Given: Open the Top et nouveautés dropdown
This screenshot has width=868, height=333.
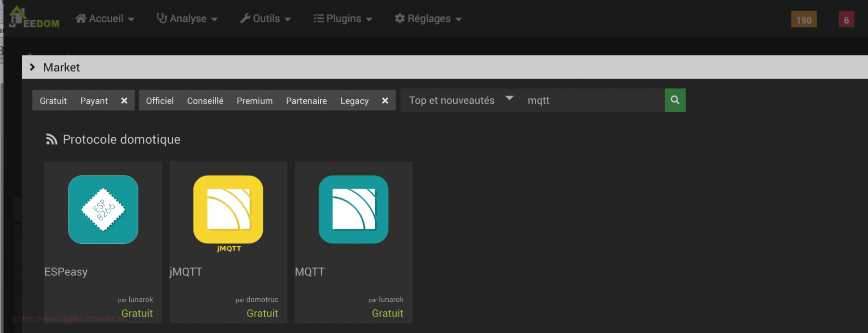Looking at the screenshot, I should pos(461,100).
